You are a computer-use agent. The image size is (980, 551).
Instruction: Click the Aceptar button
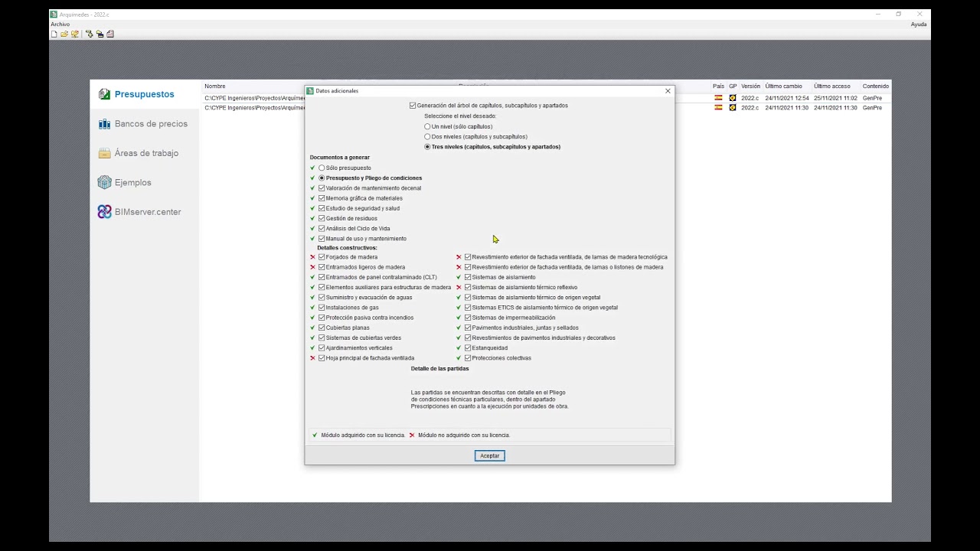tap(489, 456)
